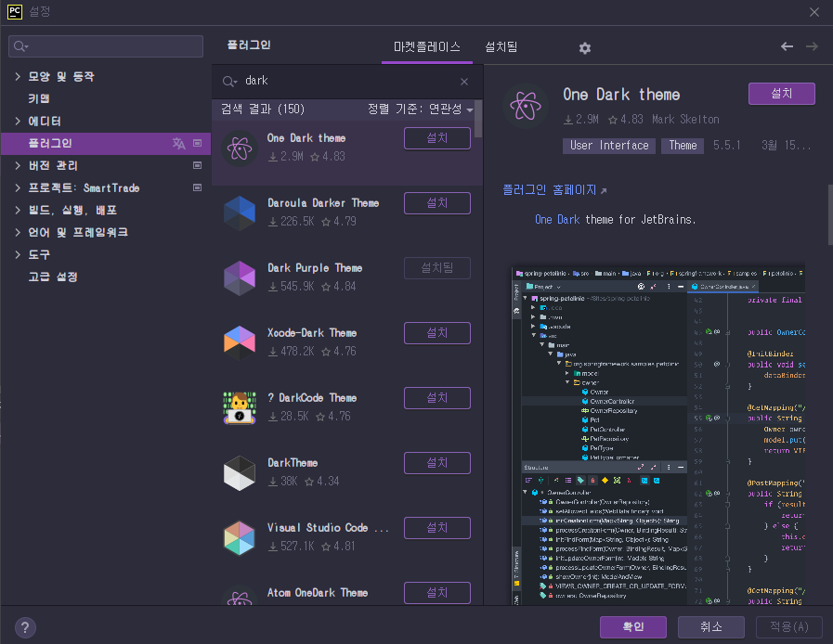Cancel with the 취소 button
The height and width of the screenshot is (644, 833).
(710, 627)
